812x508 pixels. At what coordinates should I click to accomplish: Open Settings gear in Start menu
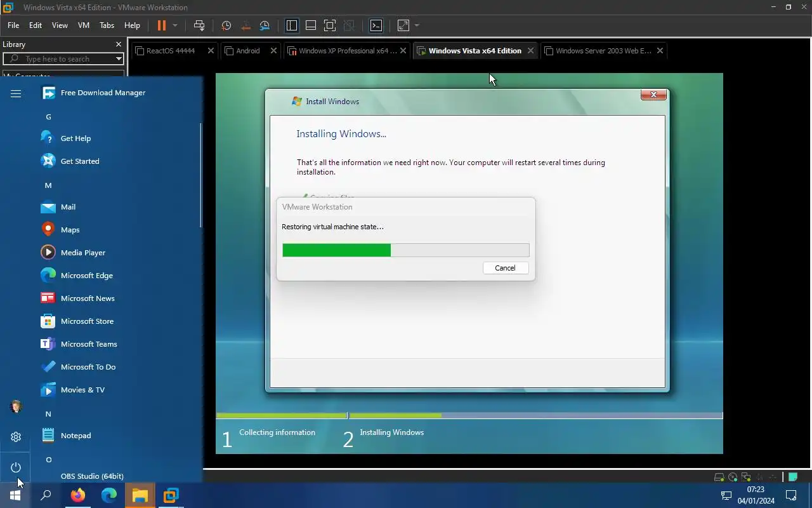pos(16,437)
